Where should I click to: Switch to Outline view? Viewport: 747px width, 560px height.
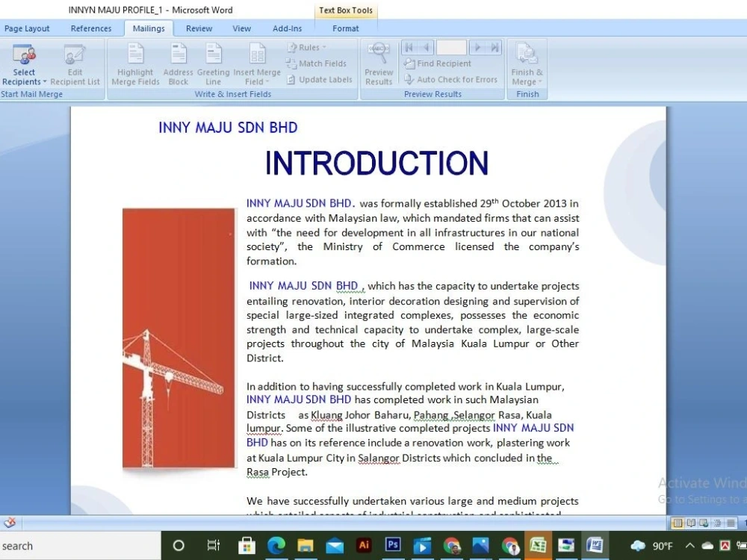717,523
